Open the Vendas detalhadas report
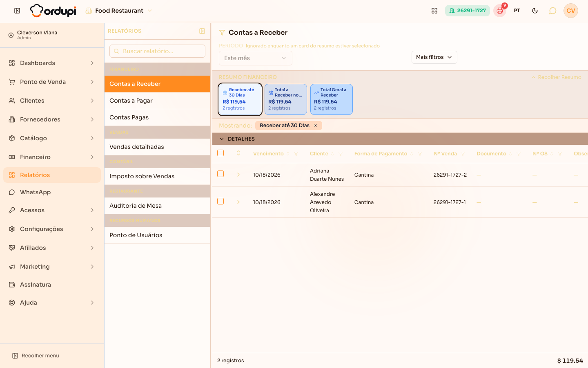This screenshot has width=588, height=368. click(158, 147)
